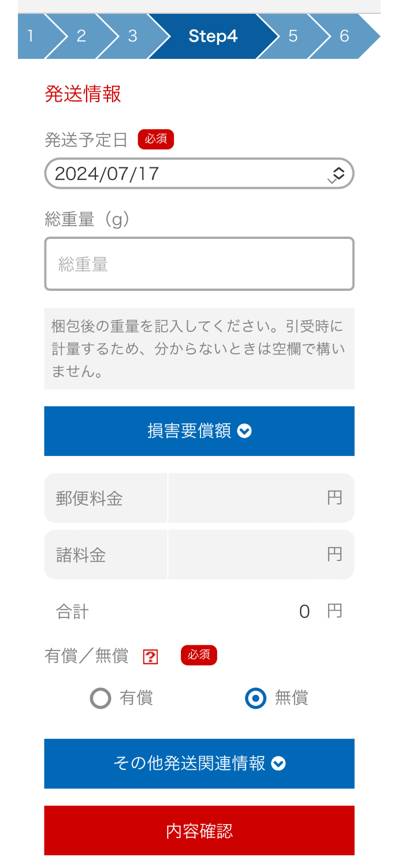Go to step 5 in progress bar
The width and height of the screenshot is (401, 868).
coord(293,36)
